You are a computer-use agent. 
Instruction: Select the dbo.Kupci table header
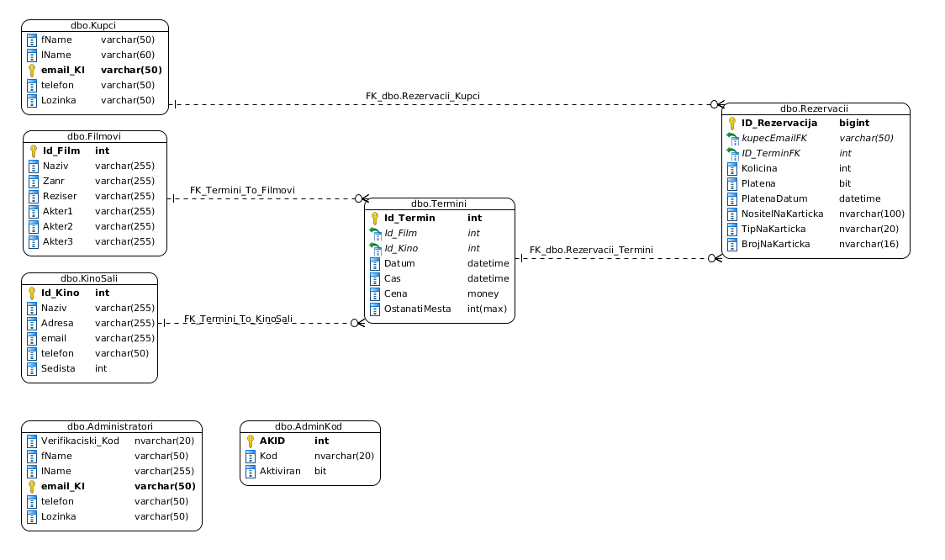(93, 25)
